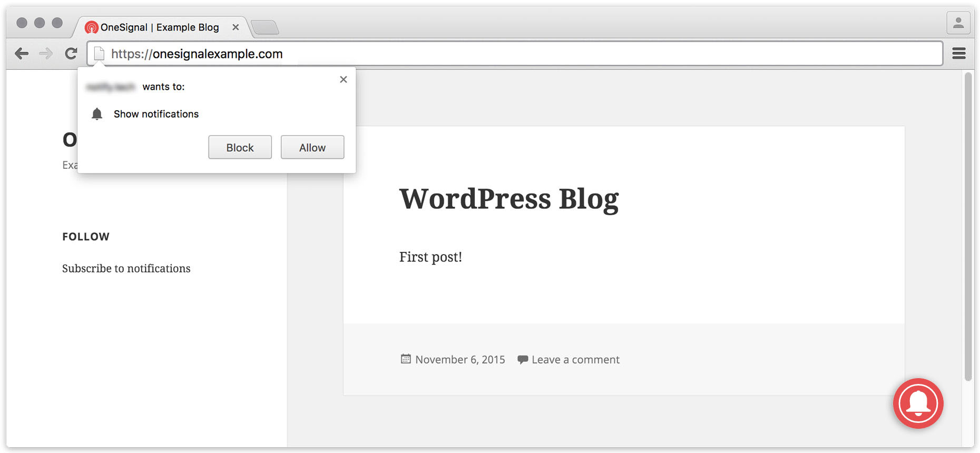Dismiss the notification permission popup
The height and width of the screenshot is (453, 980).
344,80
